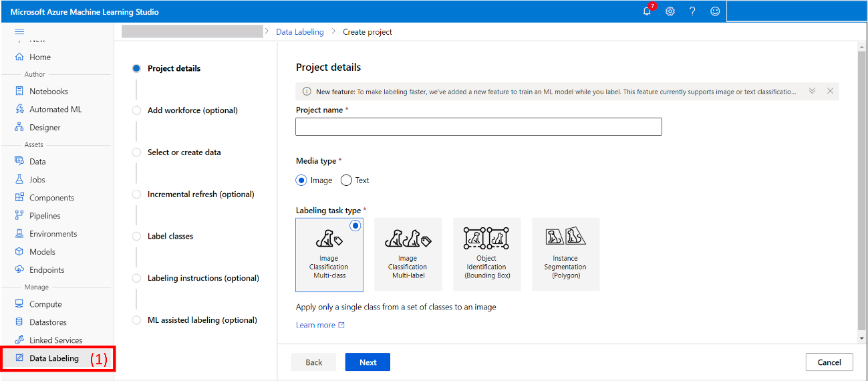
Task: Select the Image media type radio
Action: [x=301, y=180]
